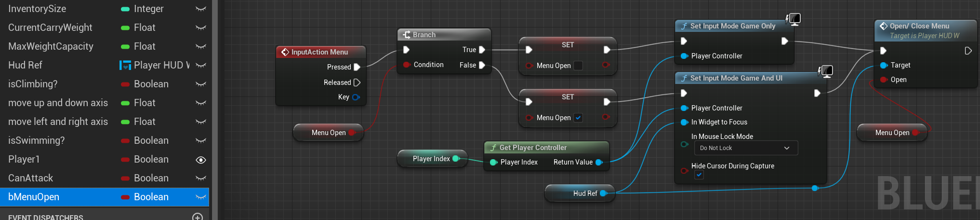The height and width of the screenshot is (220, 980).
Task: Click Boolean type pill for isClimbing?
Action: point(125,84)
